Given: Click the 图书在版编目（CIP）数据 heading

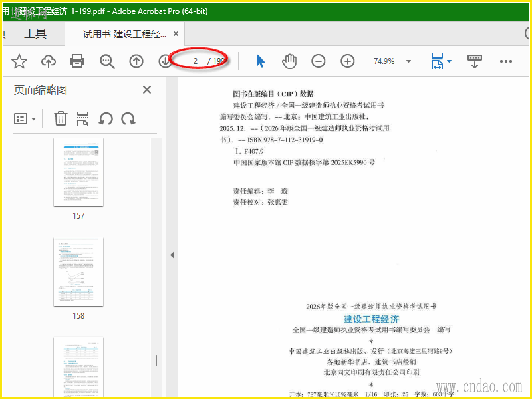Looking at the screenshot, I should [x=273, y=94].
